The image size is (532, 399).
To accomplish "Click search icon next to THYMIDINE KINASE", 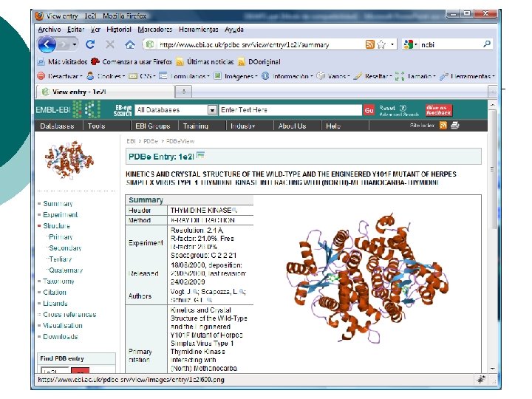I will pyautogui.click(x=234, y=211).
